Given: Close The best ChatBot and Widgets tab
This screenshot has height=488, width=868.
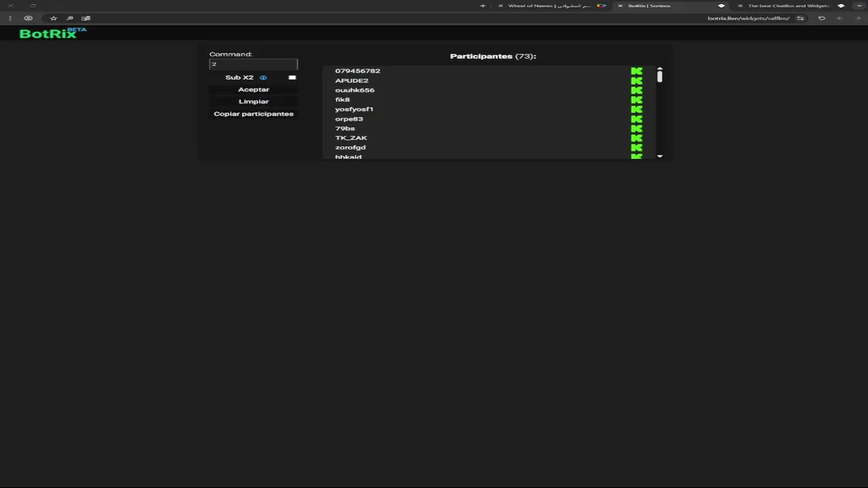Looking at the screenshot, I should click(x=740, y=5).
